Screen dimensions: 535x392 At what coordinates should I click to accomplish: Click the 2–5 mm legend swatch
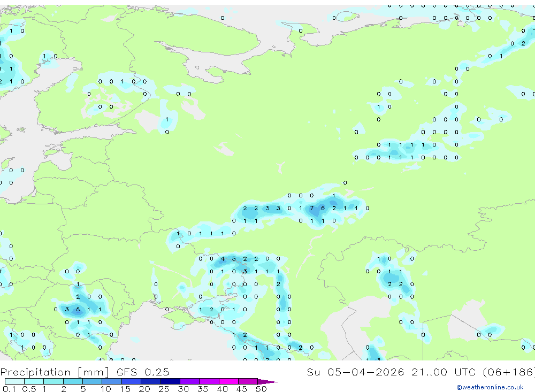(73, 381)
